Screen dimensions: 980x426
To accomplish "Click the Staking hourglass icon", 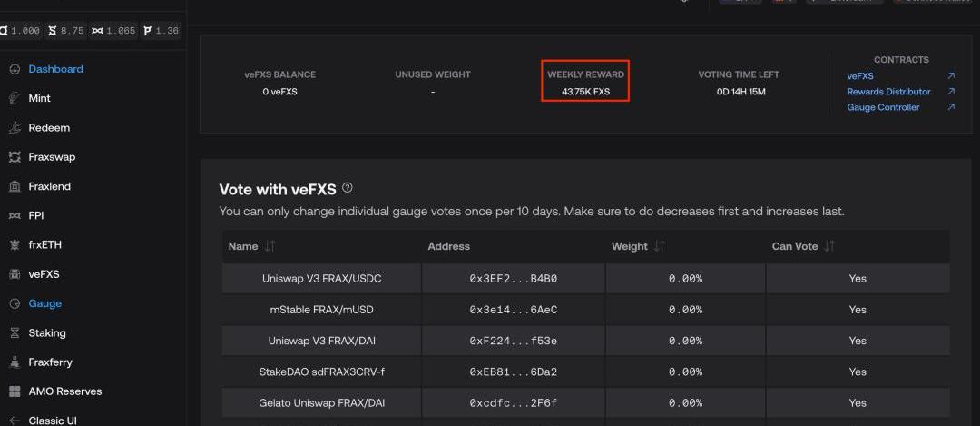I will pos(15,333).
